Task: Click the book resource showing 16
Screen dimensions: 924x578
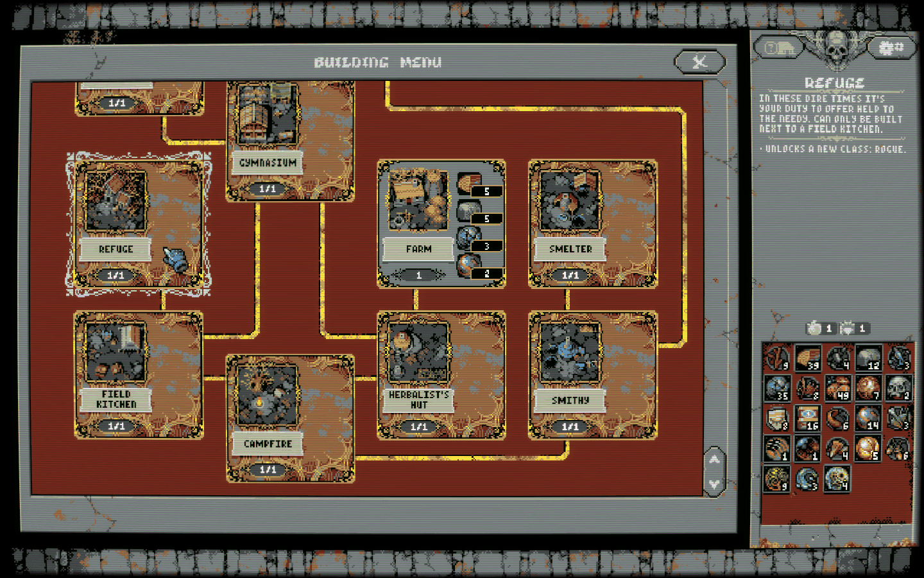Action: pos(807,419)
